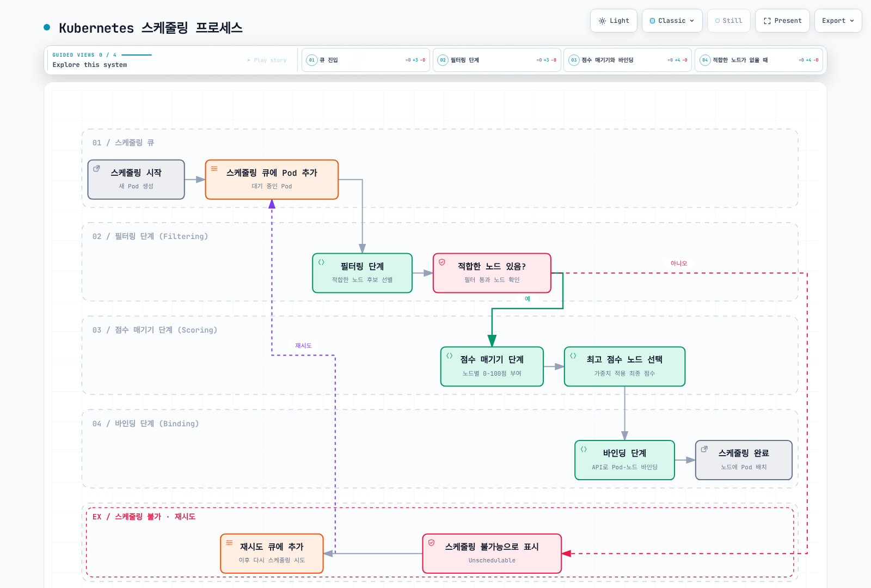Click the fullscreen brackets icon on Present
This screenshot has width=871, height=588.
pos(767,21)
